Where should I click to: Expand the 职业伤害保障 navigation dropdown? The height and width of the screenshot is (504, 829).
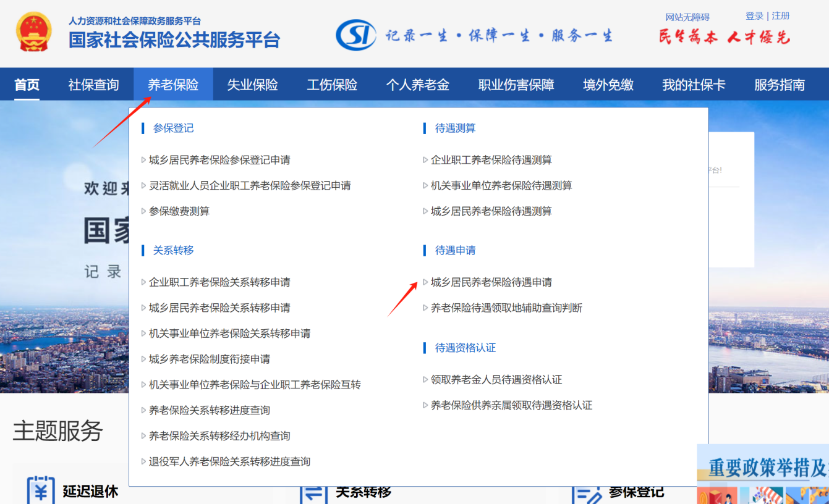(x=517, y=85)
